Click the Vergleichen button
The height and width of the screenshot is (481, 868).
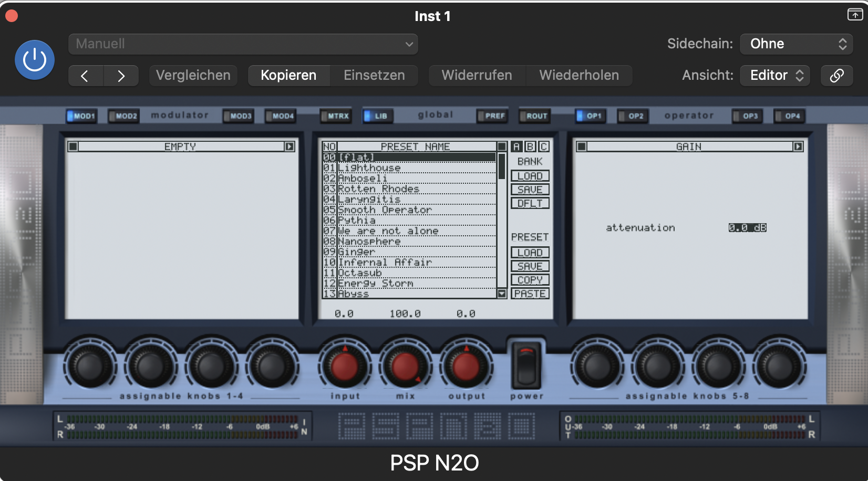coord(193,76)
